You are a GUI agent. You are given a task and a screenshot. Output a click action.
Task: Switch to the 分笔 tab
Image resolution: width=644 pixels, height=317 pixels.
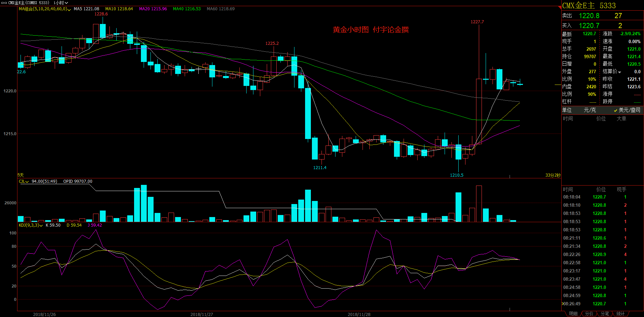[x=605, y=314]
